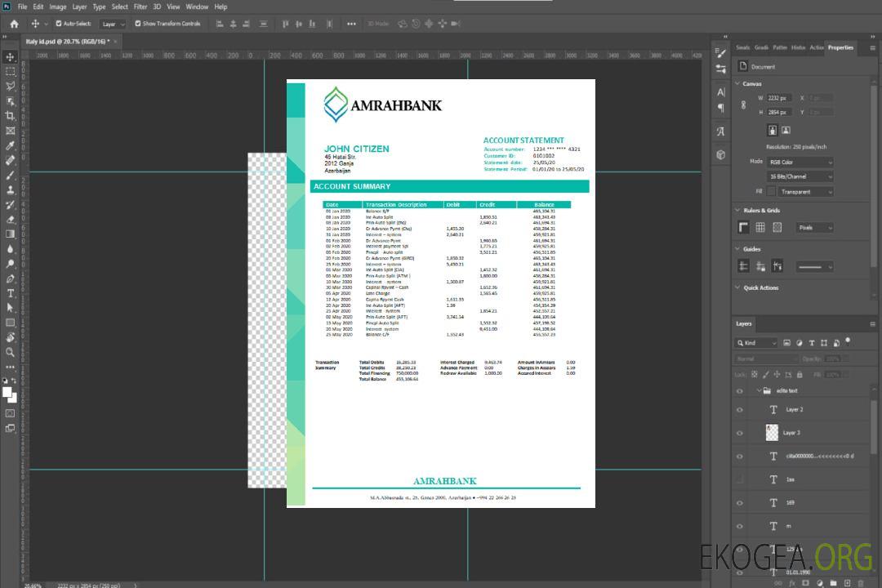Select the Pen tool
This screenshot has width=882, height=588.
click(x=10, y=278)
